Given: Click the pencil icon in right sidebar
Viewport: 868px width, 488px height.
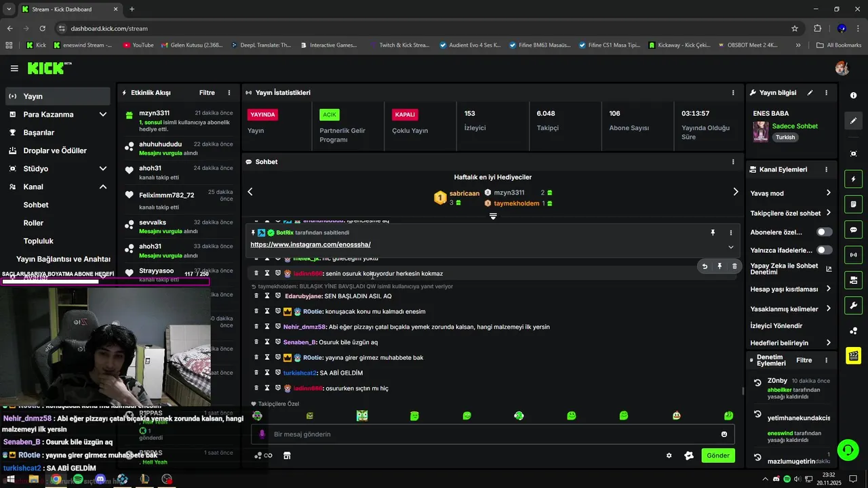Looking at the screenshot, I should tap(853, 121).
